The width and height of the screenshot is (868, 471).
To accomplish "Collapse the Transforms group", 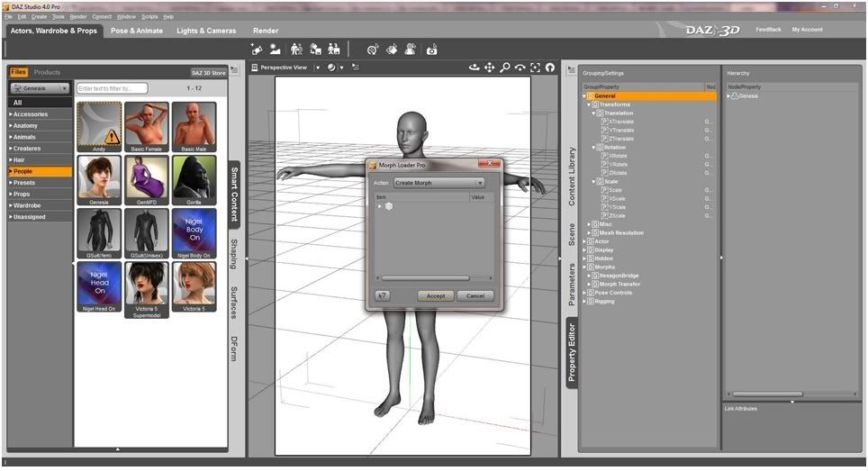I will pyautogui.click(x=589, y=104).
